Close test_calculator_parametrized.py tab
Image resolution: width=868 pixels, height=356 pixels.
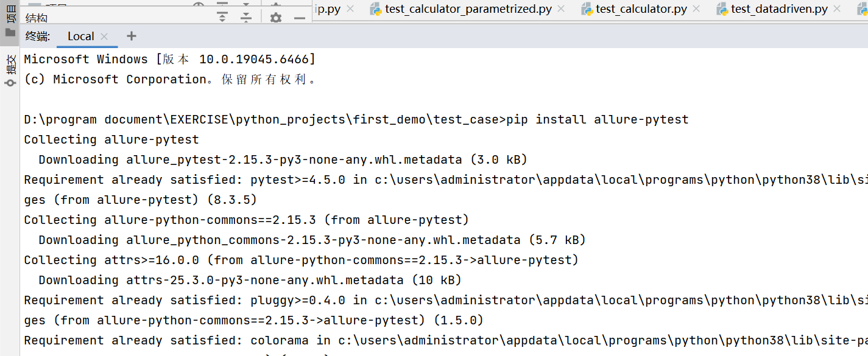pos(561,9)
